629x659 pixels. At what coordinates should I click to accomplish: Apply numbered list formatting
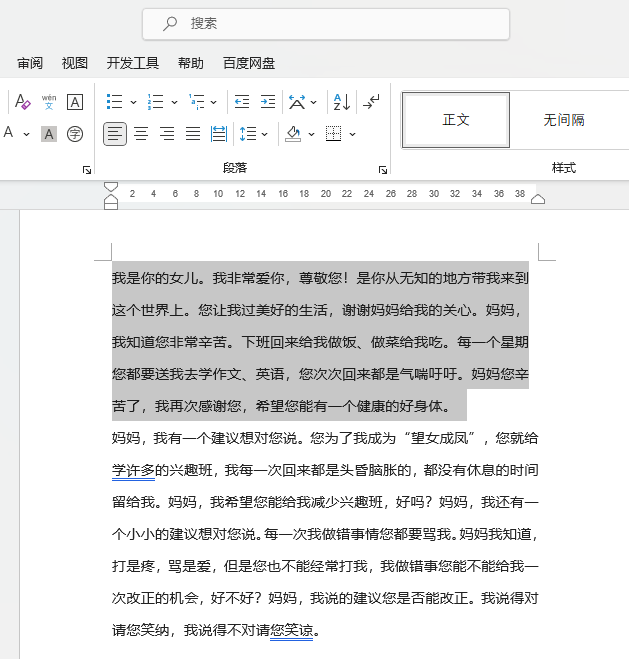tap(155, 102)
